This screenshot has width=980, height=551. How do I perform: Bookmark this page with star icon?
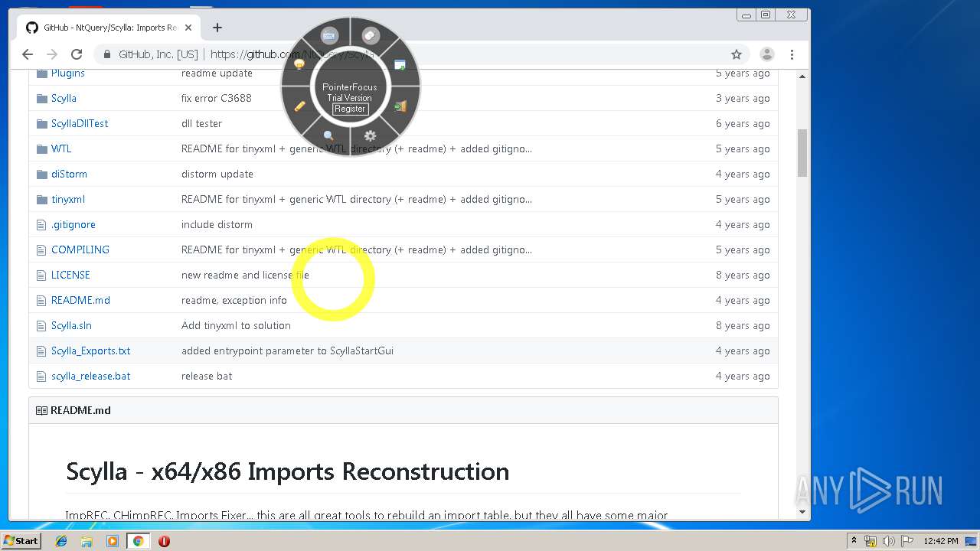(737, 54)
